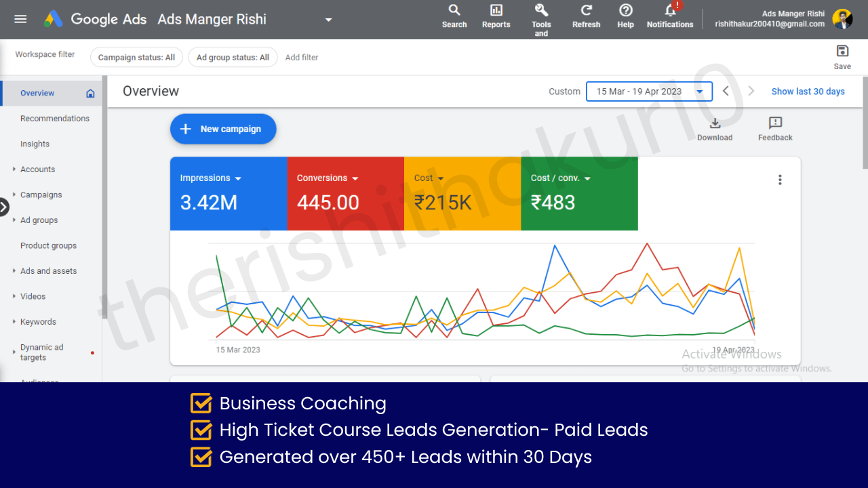
Task: Select Recommendations in the sidebar
Action: pyautogui.click(x=55, y=119)
